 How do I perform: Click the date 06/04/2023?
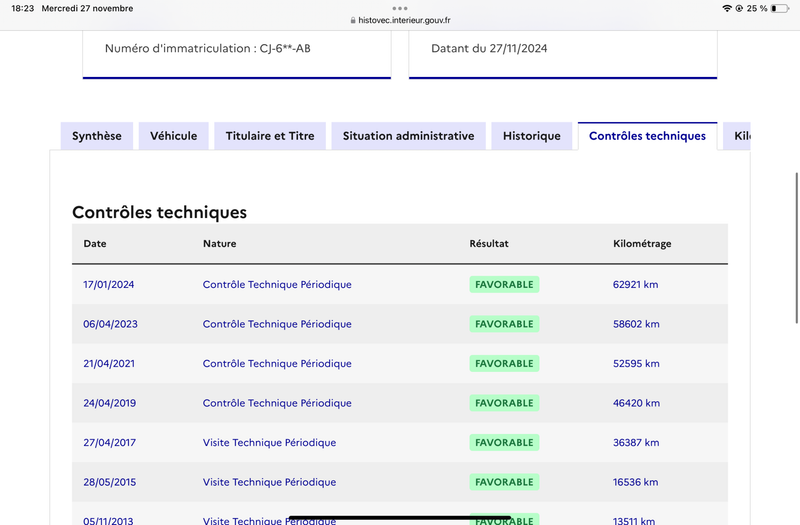(x=110, y=324)
